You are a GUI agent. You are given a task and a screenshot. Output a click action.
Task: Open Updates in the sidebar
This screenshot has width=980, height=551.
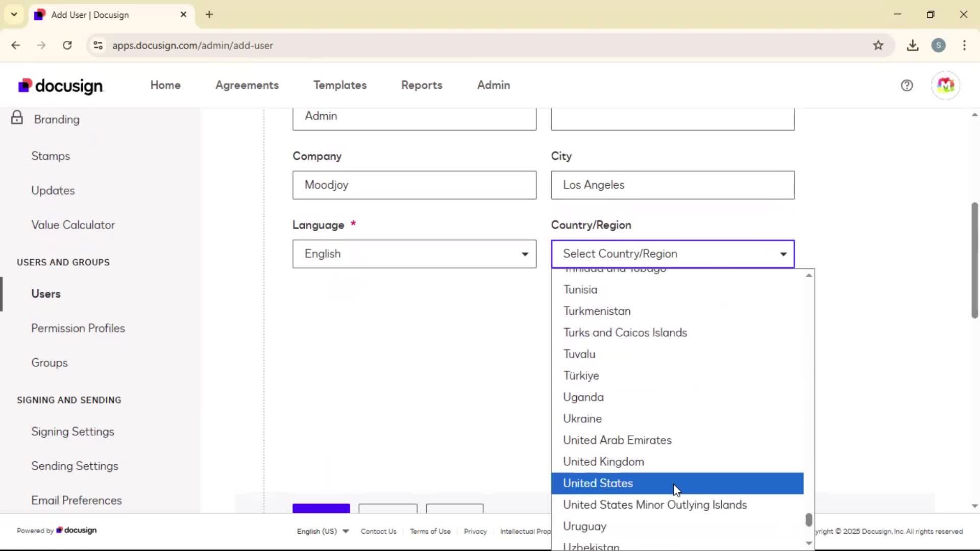click(53, 190)
